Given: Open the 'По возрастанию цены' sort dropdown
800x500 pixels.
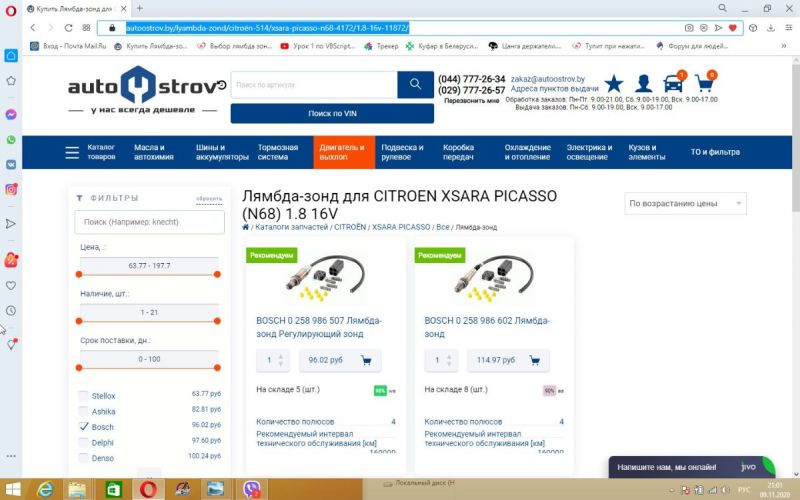Looking at the screenshot, I should [684, 204].
